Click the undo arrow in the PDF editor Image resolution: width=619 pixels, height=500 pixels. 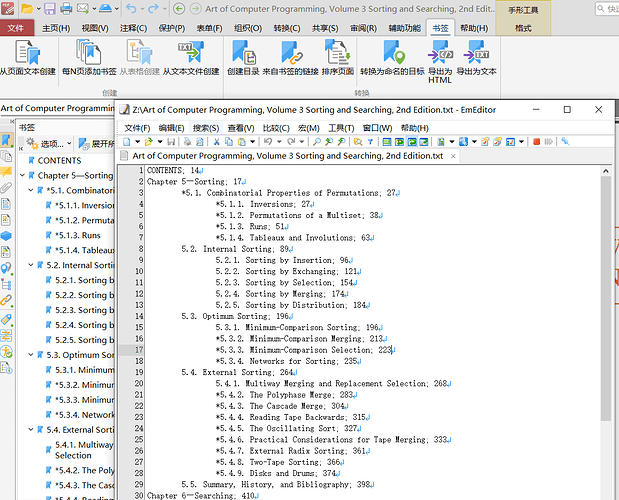coord(131,8)
